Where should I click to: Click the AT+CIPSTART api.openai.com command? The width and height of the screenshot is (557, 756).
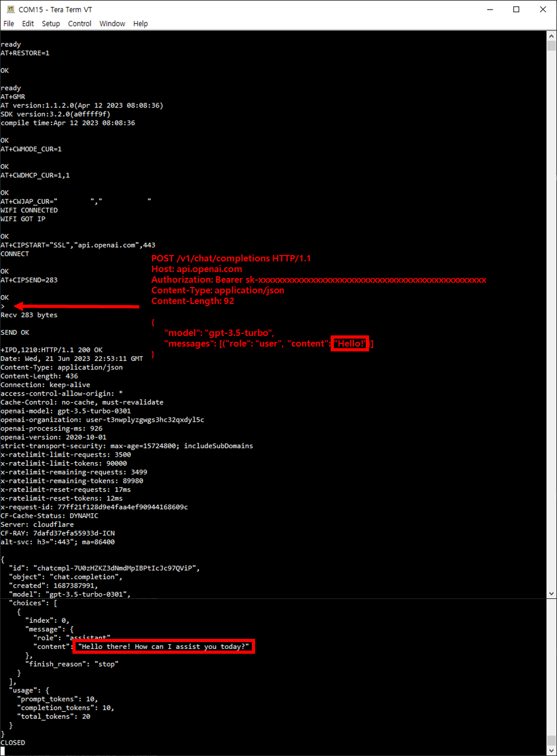click(x=78, y=245)
